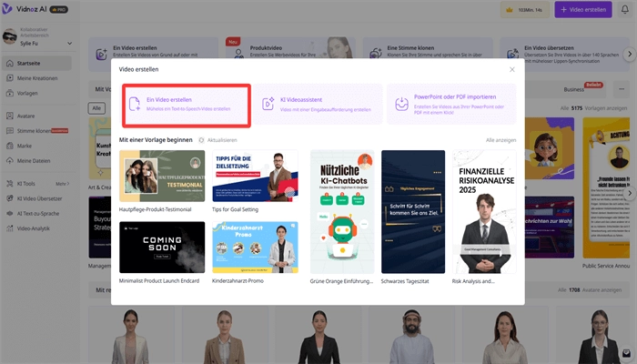637x364 pixels.
Task: Open Meine Kreationen in the sidebar
Action: point(36,78)
